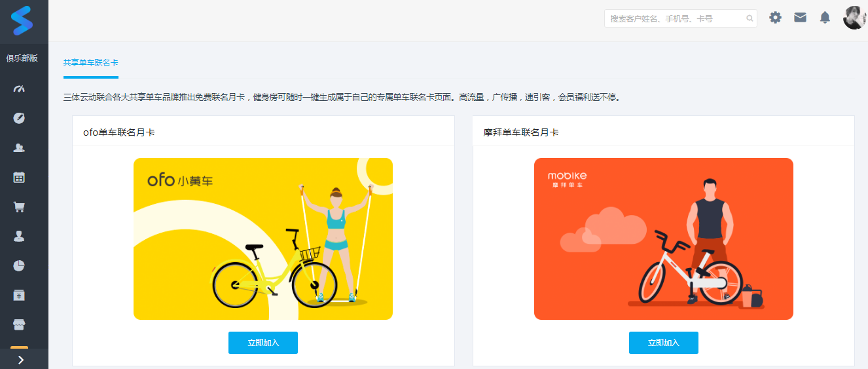The height and width of the screenshot is (369, 868).
Task: Click the 俱乐部版 label in sidebar
Action: pyautogui.click(x=22, y=58)
